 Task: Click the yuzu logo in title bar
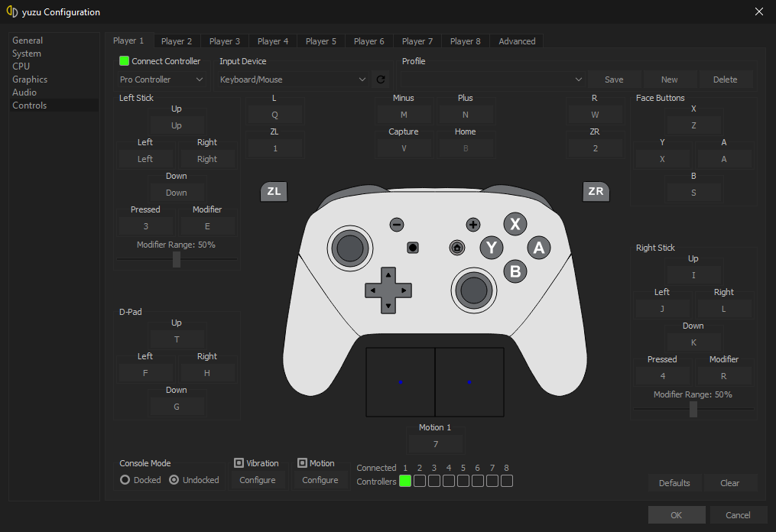[x=12, y=12]
